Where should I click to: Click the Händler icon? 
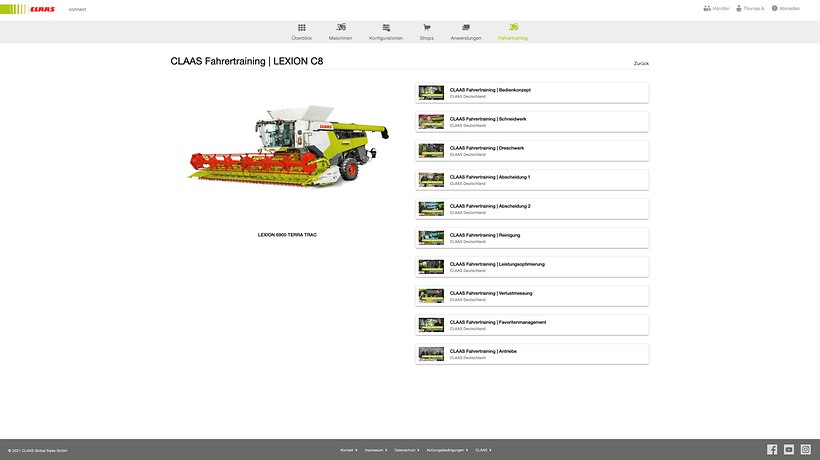[x=707, y=8]
